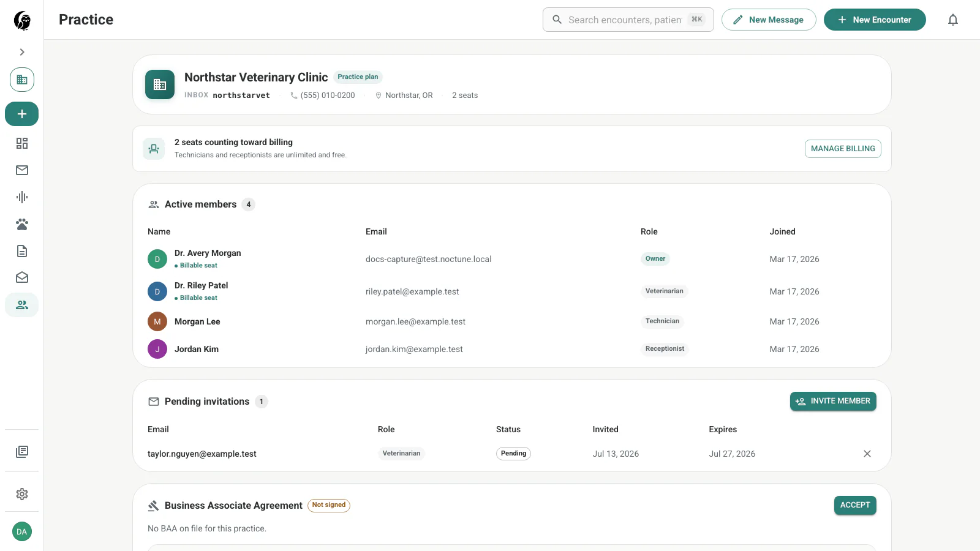Click the Invite Member button
The image size is (980, 551).
(x=833, y=401)
